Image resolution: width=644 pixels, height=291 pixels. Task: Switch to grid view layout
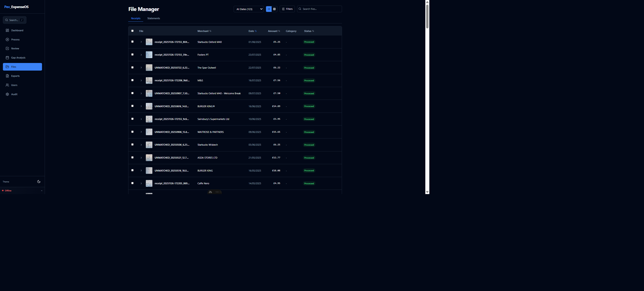point(274,9)
